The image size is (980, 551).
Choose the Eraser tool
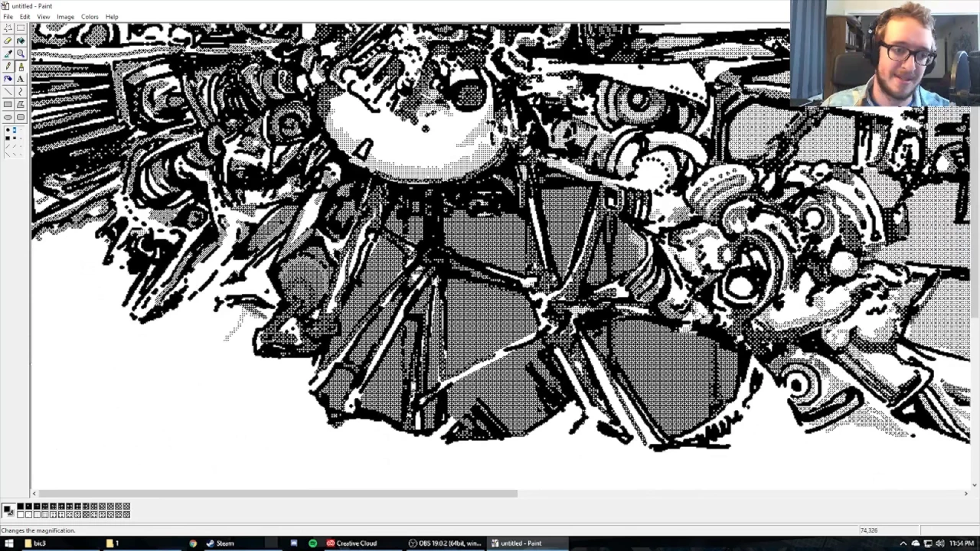click(8, 41)
